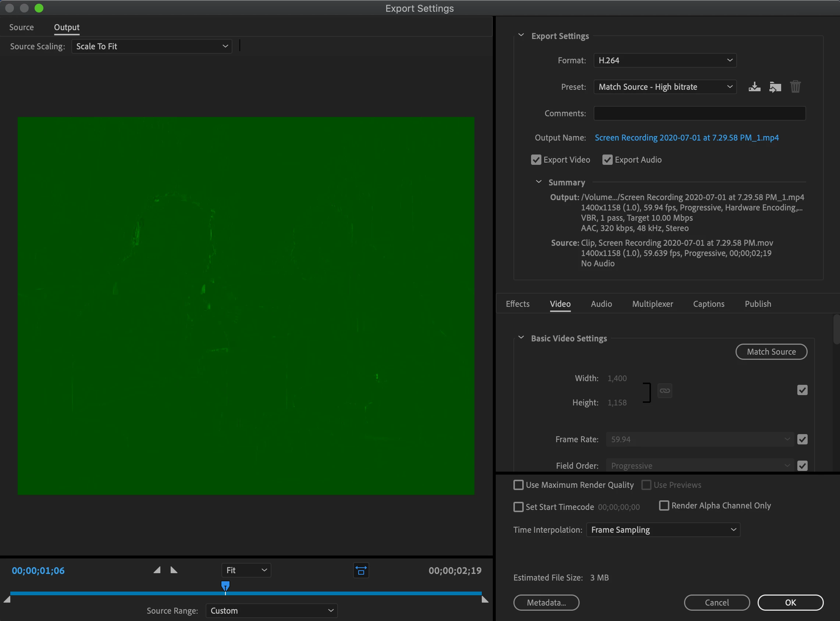Click the Import Preset icon
This screenshot has height=621, width=840.
click(775, 87)
